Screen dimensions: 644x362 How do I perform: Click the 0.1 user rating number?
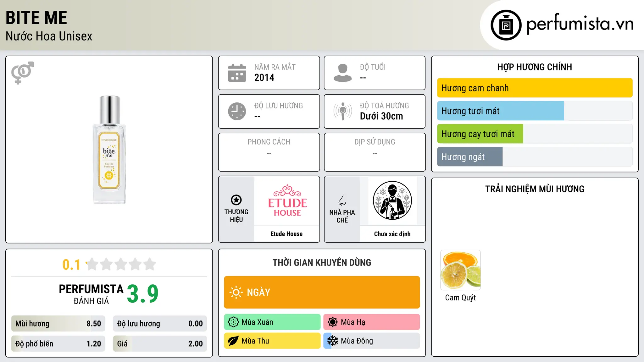[x=71, y=265]
